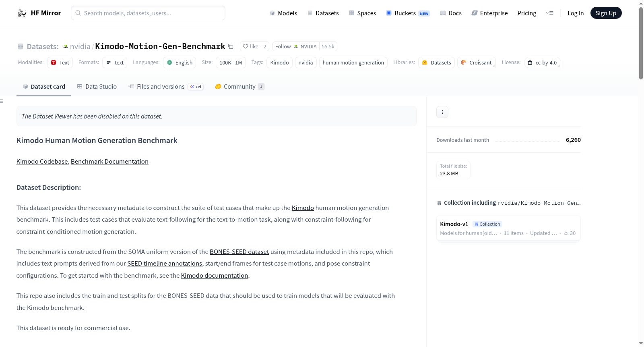Open the Datasets: breadcrumb link

point(42,46)
